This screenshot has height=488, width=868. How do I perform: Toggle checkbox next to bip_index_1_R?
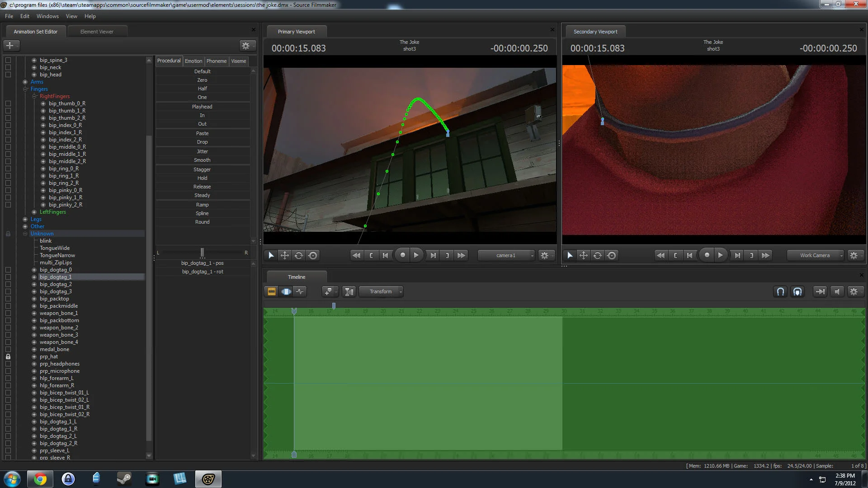8,132
